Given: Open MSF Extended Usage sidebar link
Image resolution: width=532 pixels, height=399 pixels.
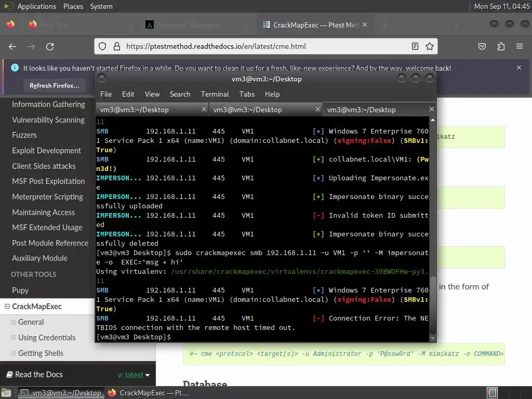Looking at the screenshot, I should [x=47, y=228].
